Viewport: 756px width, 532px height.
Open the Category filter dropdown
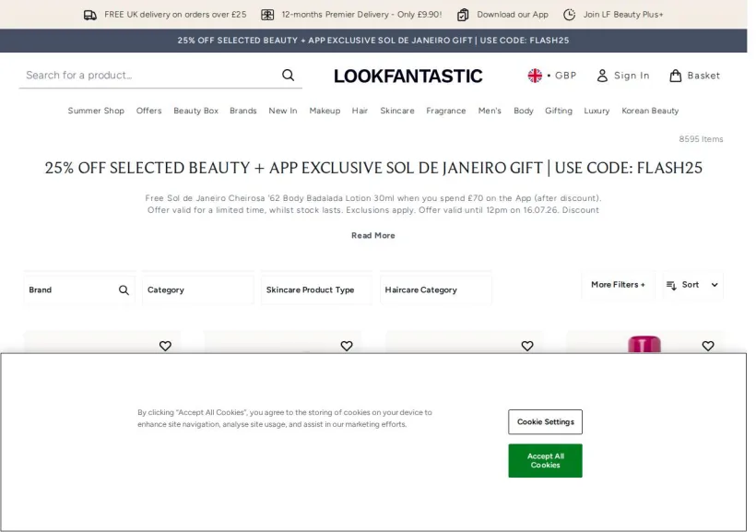pyautogui.click(x=198, y=290)
